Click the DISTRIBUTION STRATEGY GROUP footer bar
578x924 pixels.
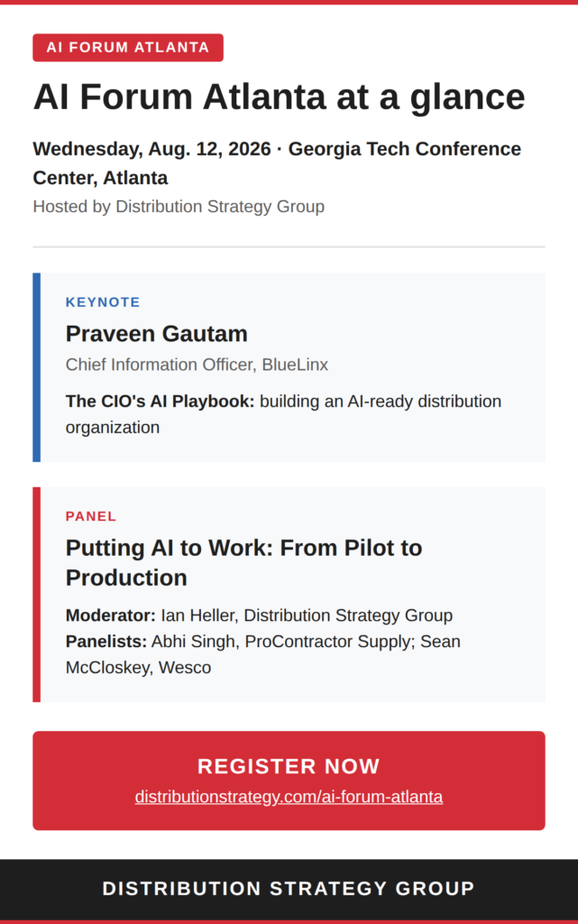[x=289, y=889]
